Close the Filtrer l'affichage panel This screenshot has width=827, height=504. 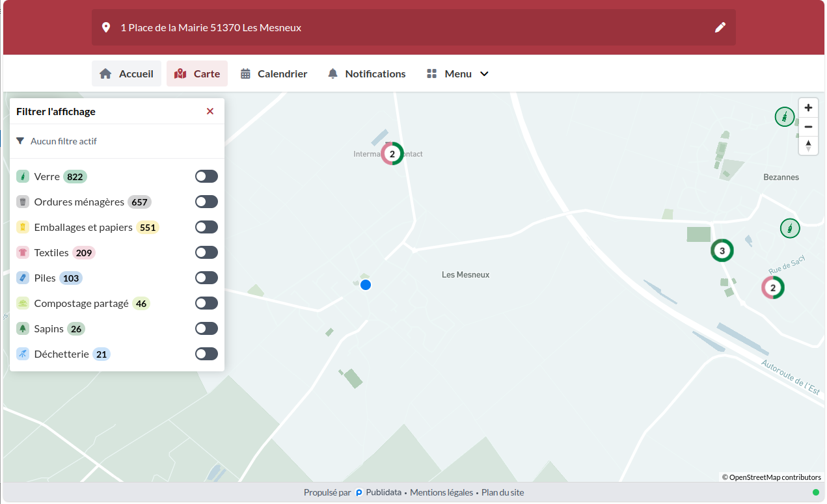point(210,111)
